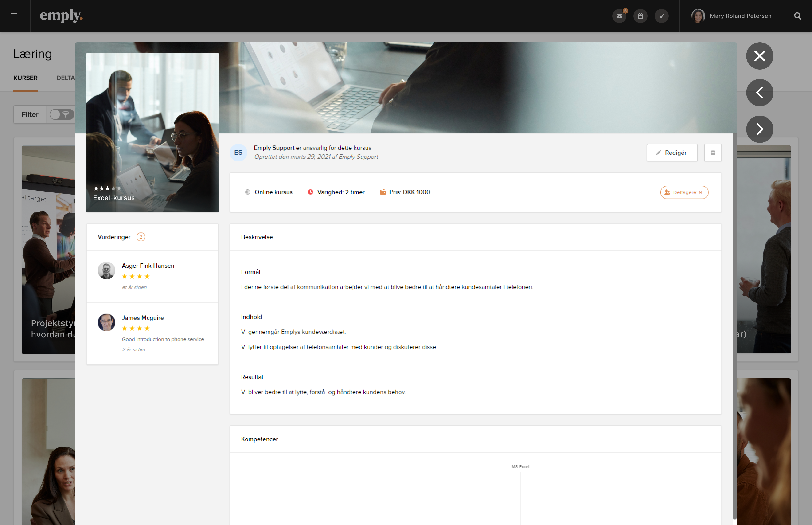Viewport: 812px width, 525px height.
Task: Click the Projektstyring course card behind dialog
Action: 48,250
